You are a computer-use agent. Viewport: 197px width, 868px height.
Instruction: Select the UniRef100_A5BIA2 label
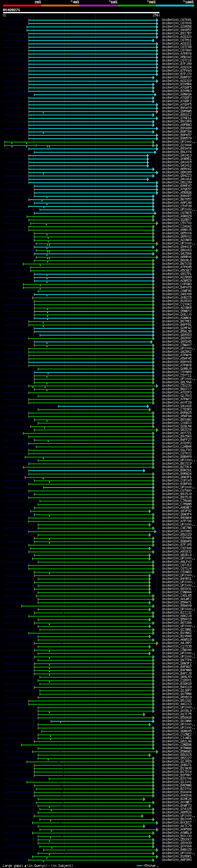pos(176,57)
